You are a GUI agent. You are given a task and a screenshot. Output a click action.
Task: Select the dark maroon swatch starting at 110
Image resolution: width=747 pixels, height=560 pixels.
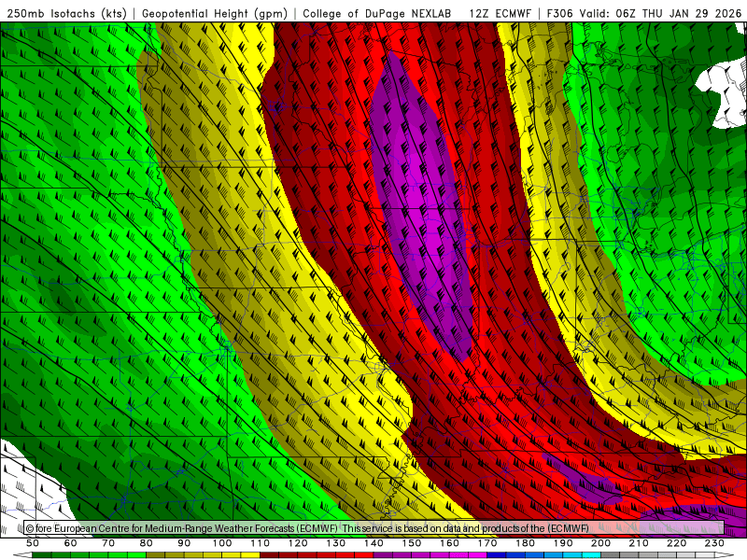(270, 555)
